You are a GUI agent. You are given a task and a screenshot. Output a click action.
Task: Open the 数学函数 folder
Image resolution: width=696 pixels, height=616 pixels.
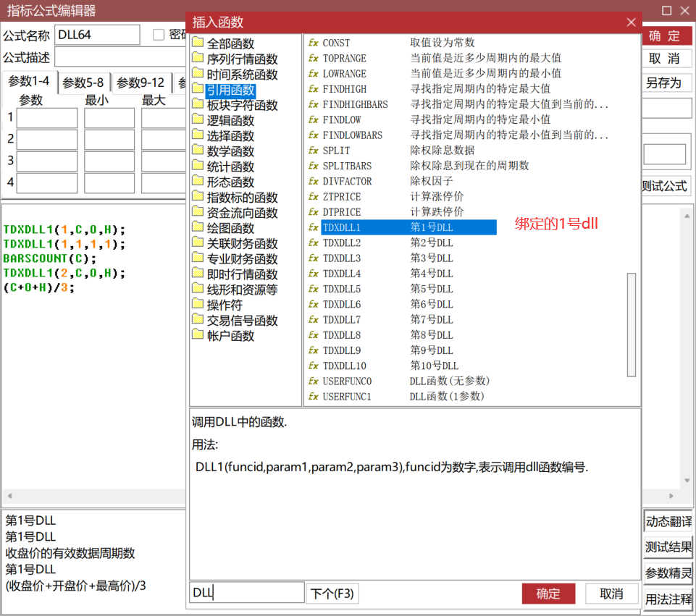pos(224,151)
